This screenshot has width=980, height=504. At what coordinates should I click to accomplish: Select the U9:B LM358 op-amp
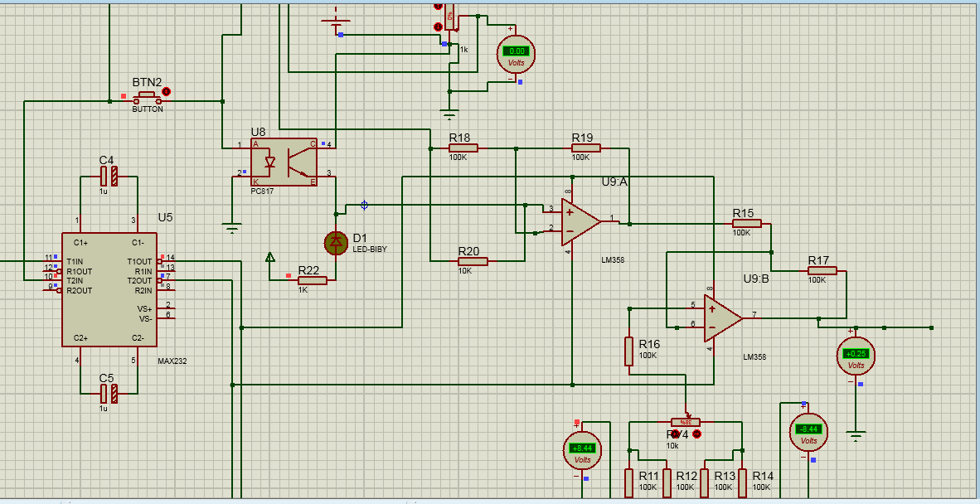[722, 318]
